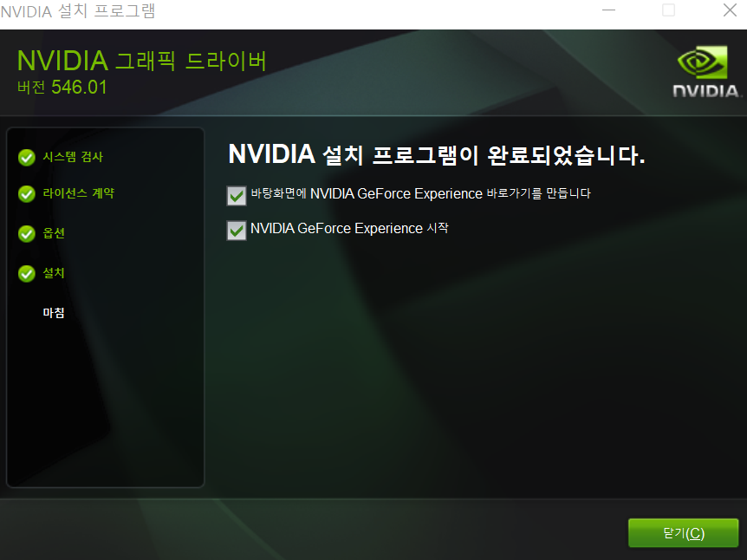Select the 마침 step label
Image resolution: width=747 pixels, height=560 pixels.
pos(54,313)
